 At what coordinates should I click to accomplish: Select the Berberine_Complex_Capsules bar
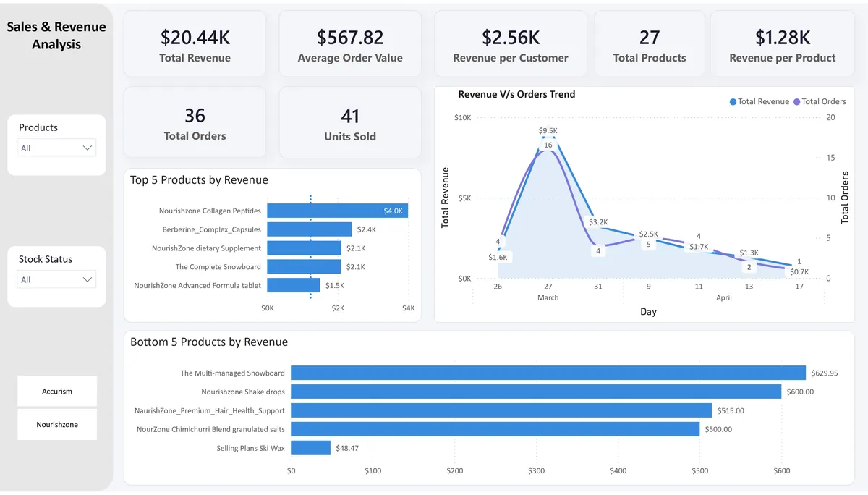309,229
